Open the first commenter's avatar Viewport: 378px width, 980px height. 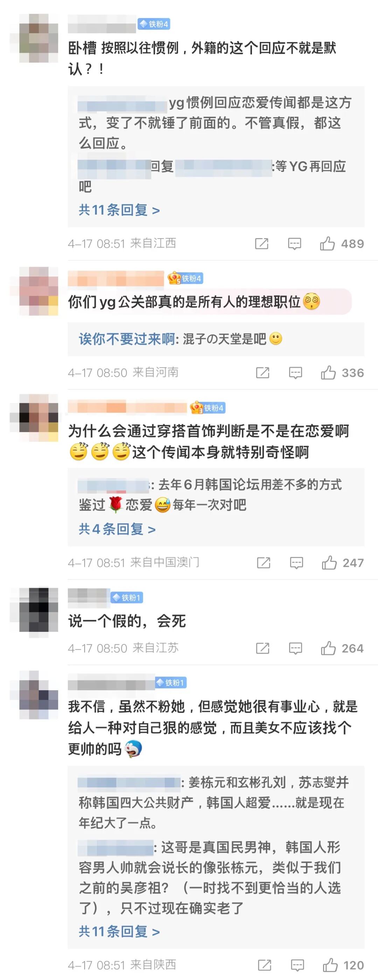(x=38, y=38)
